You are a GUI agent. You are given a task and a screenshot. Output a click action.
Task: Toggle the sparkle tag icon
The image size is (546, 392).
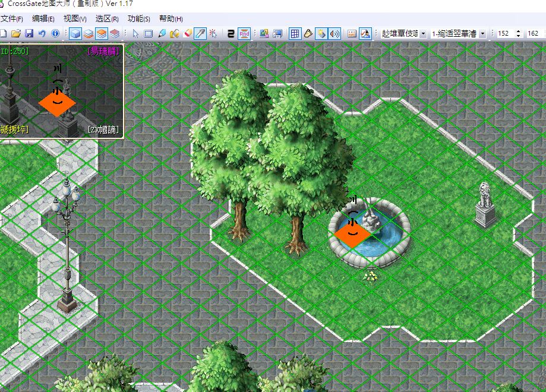tap(321, 34)
